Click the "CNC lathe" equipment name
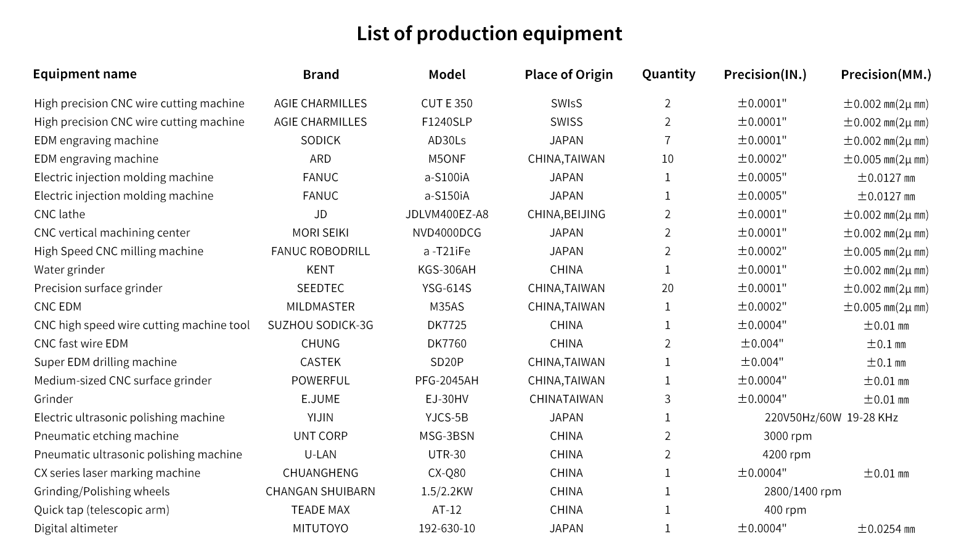 60,214
